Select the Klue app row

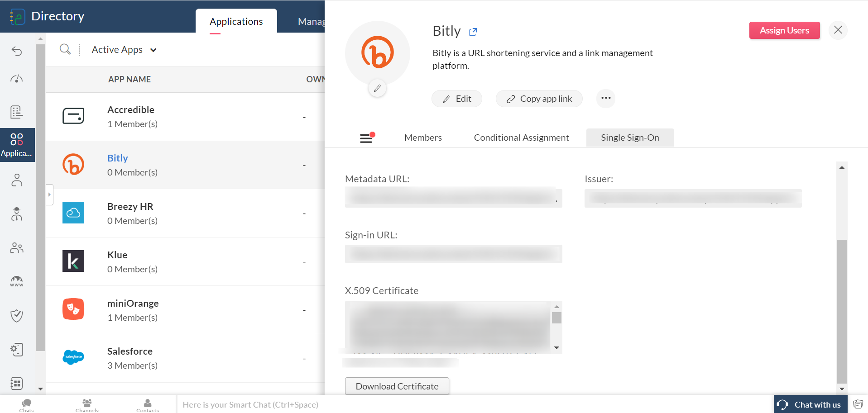[185, 262]
